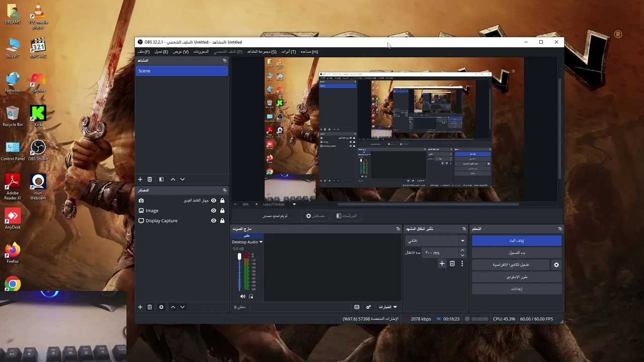Open transition properties three-dot menu
This screenshot has width=644, height=362.
tap(462, 263)
